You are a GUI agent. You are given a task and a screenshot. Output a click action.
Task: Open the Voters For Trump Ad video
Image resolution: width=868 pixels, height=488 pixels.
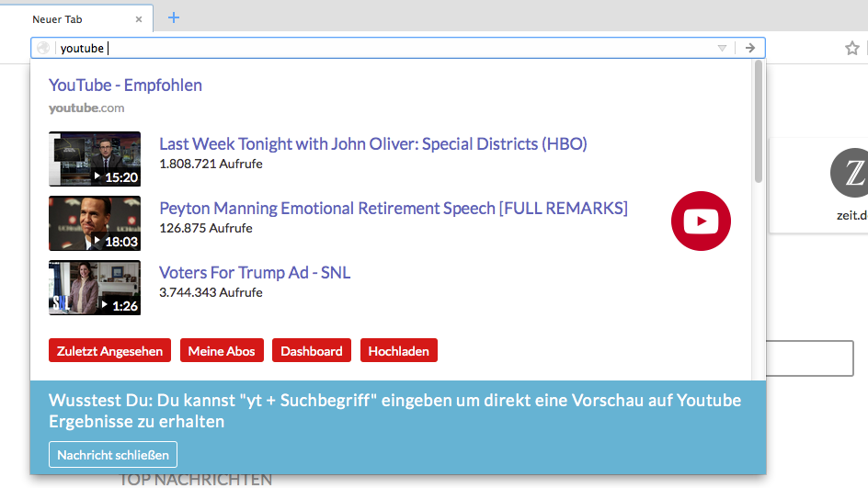click(x=255, y=273)
